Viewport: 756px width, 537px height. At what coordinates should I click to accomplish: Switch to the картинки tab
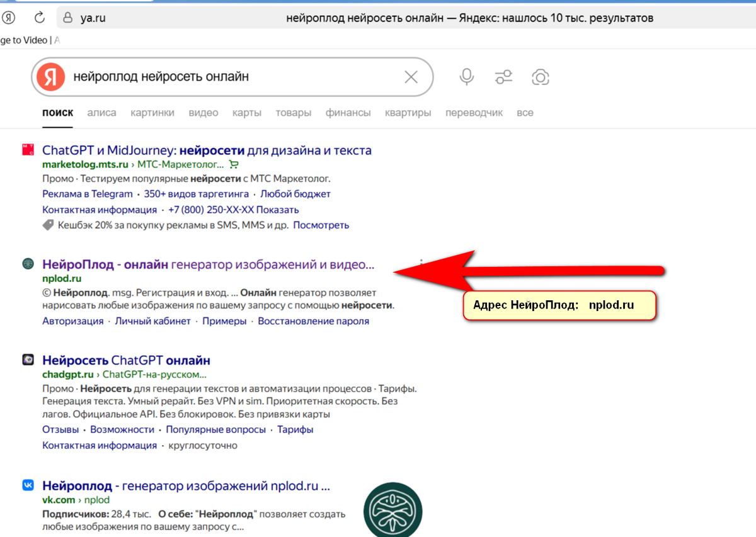[152, 113]
